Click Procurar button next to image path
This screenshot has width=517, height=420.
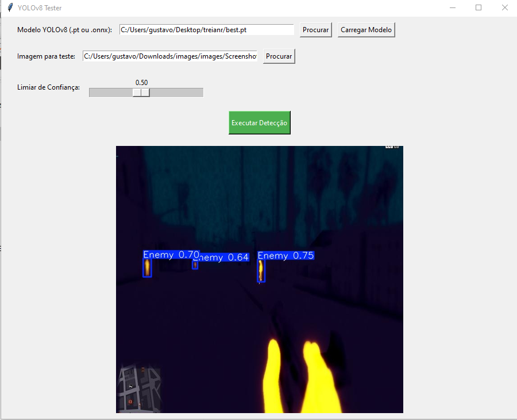279,56
